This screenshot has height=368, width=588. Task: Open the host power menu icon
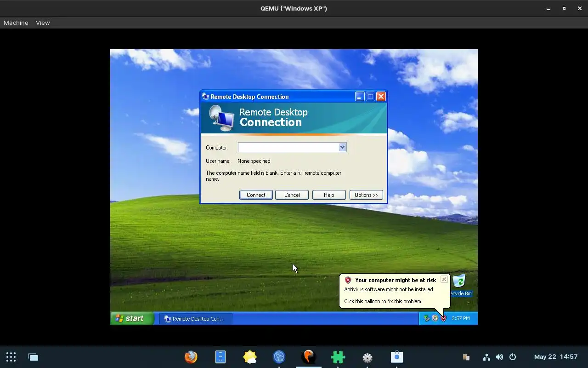(x=513, y=357)
